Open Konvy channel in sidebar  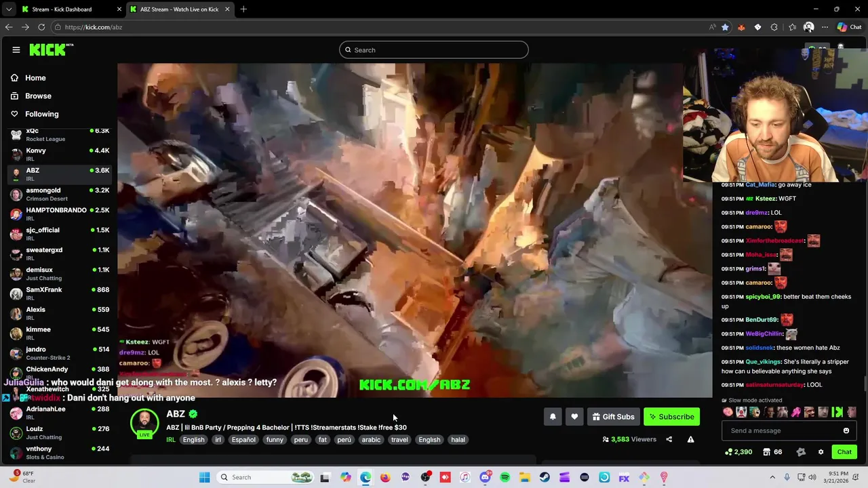tap(59, 155)
